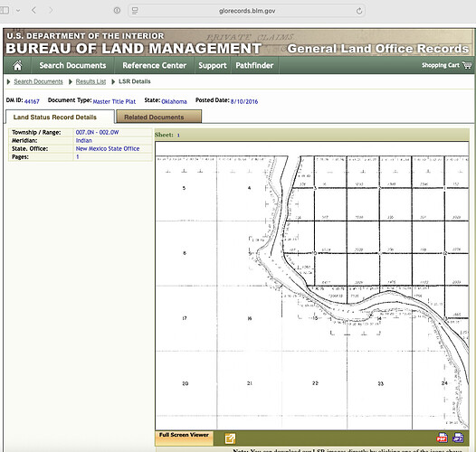
Task: Open the Support menu
Action: 213,65
